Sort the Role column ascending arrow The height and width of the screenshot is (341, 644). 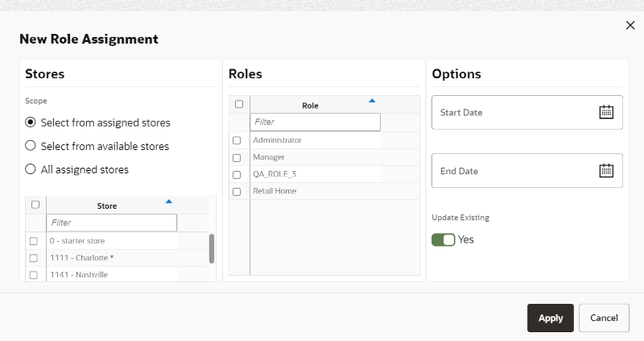click(x=372, y=101)
